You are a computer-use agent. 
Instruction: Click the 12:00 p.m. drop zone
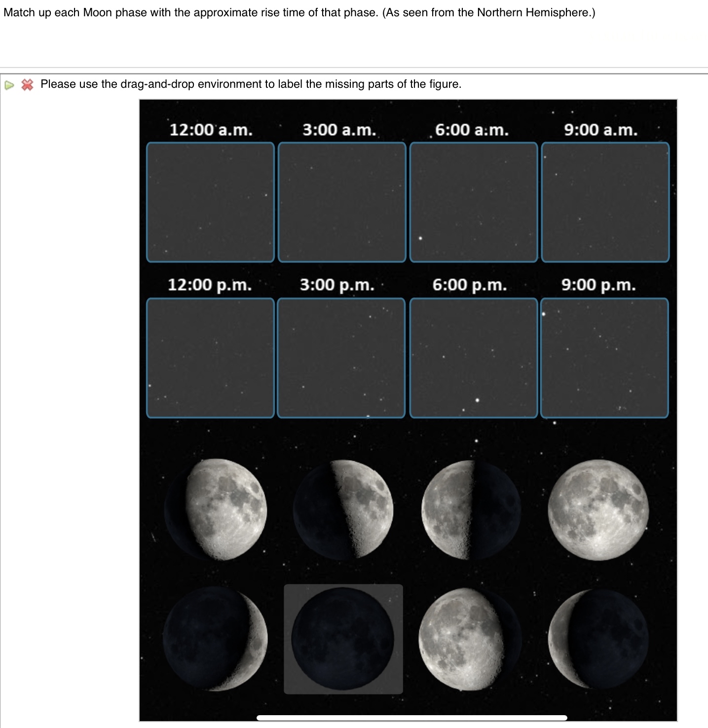click(x=211, y=357)
